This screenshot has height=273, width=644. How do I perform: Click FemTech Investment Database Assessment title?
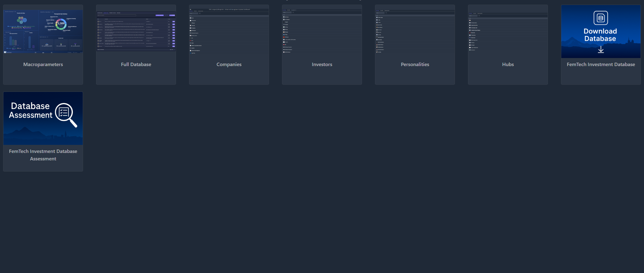[43, 155]
